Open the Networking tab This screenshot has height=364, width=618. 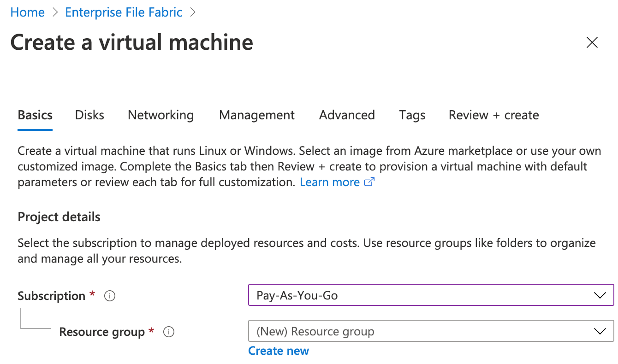click(160, 115)
